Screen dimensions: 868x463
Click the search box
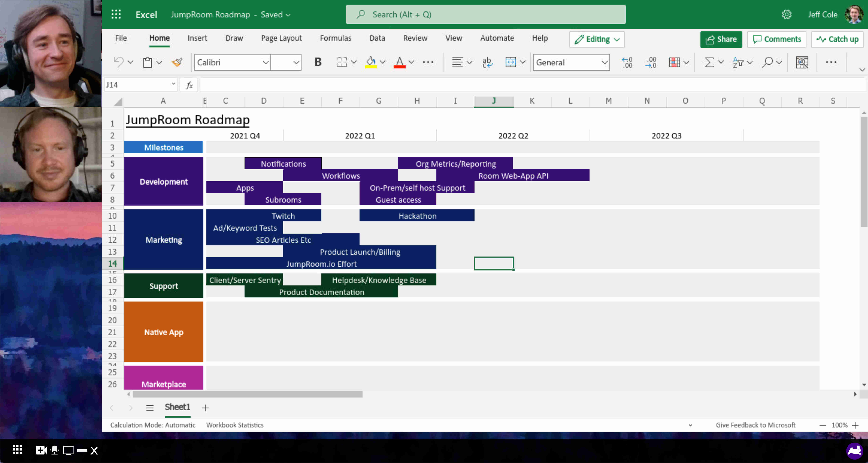(486, 14)
